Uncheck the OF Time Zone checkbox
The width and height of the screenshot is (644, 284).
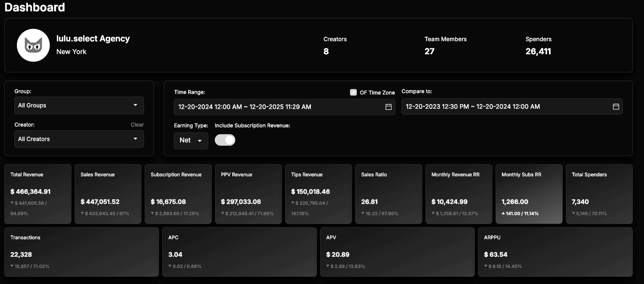pyautogui.click(x=353, y=92)
